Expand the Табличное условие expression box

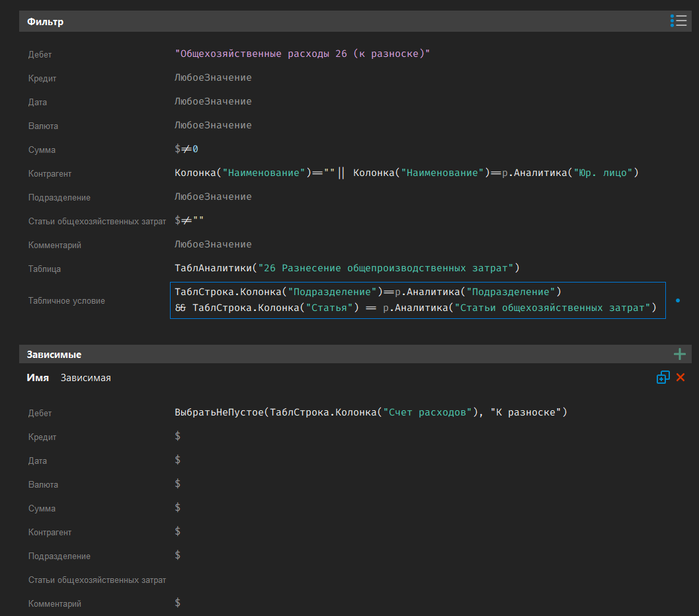coord(418,300)
